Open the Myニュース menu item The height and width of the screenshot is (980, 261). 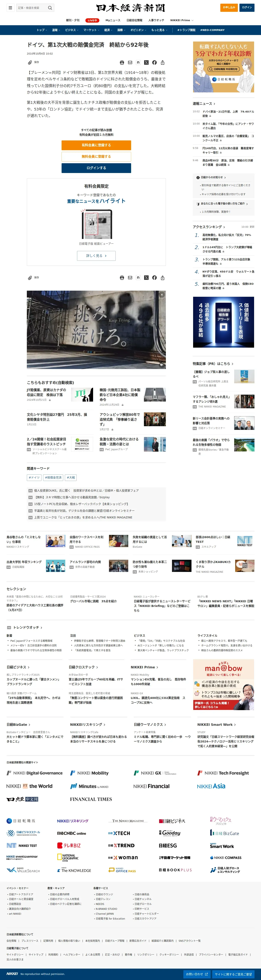[x=113, y=20]
